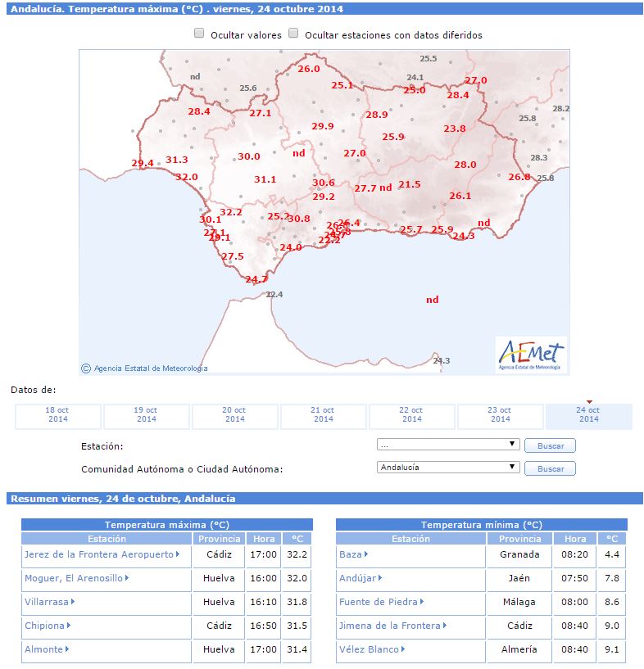Open the Moguer, El Arenosillo station link
This screenshot has height=669, width=644.
click(x=74, y=578)
